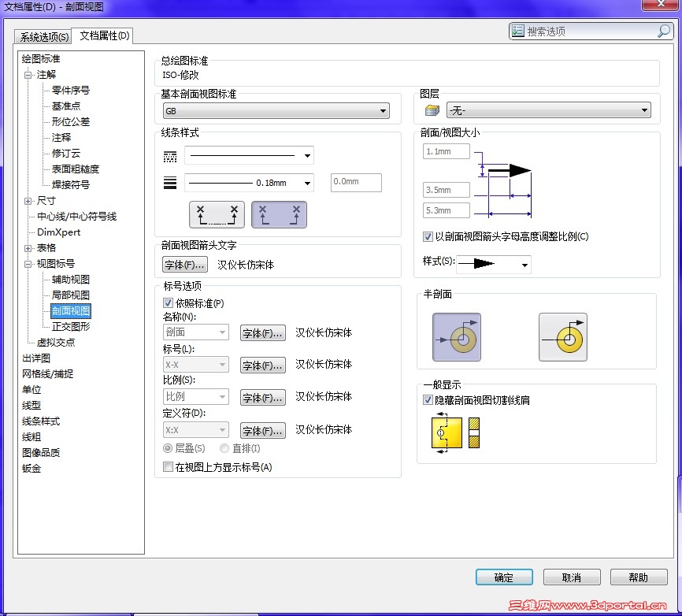Expand the 尺寸 tree node
The height and width of the screenshot is (616, 682).
tap(28, 201)
